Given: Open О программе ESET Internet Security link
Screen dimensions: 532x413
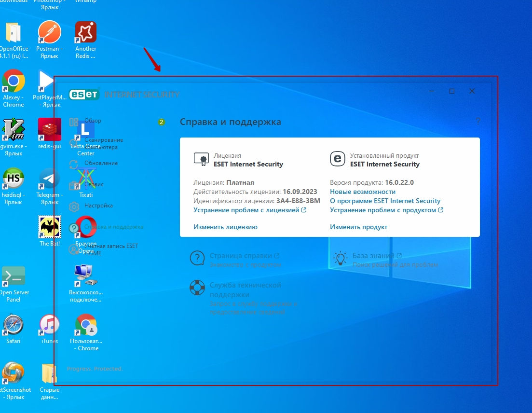Looking at the screenshot, I should [385, 201].
